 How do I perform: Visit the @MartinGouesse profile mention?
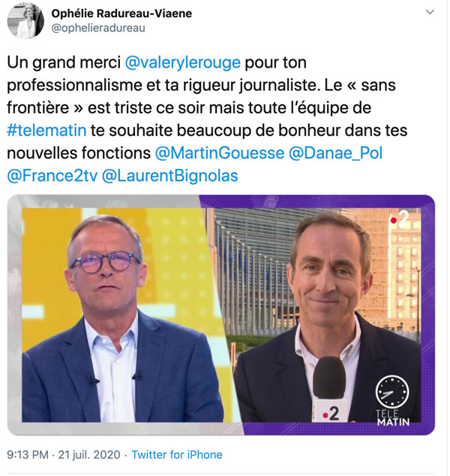click(x=220, y=153)
